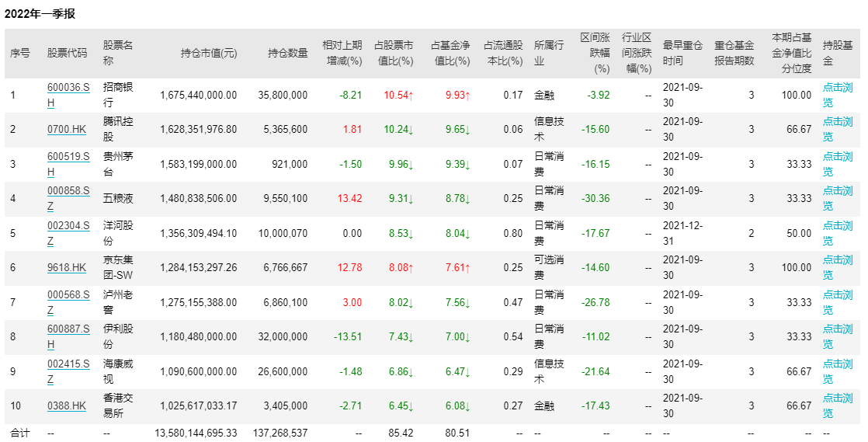868x442 pixels.
Task: Click 点击浏览 in the 海康威视 row
Action: coord(838,371)
